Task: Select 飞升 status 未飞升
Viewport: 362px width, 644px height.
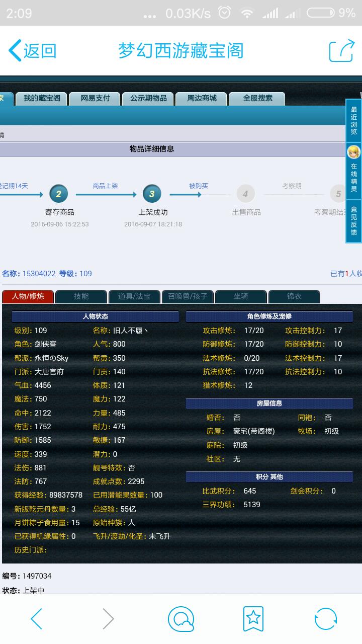Action: pos(160,536)
